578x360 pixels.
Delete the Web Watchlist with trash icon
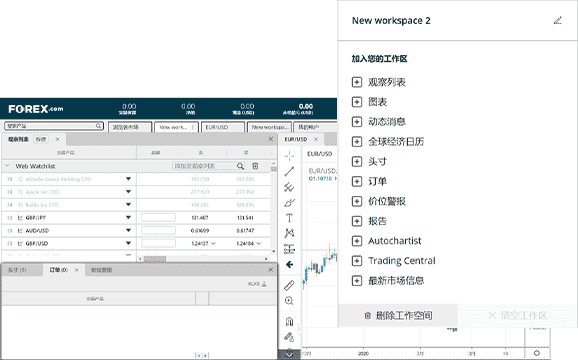255,166
